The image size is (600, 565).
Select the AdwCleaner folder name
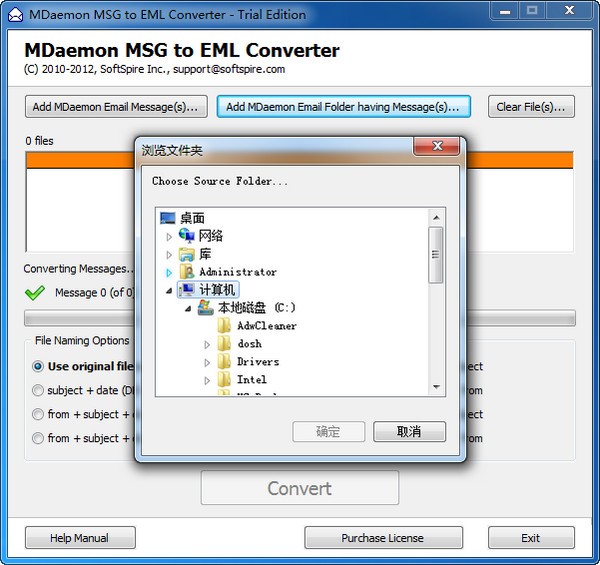click(x=266, y=326)
